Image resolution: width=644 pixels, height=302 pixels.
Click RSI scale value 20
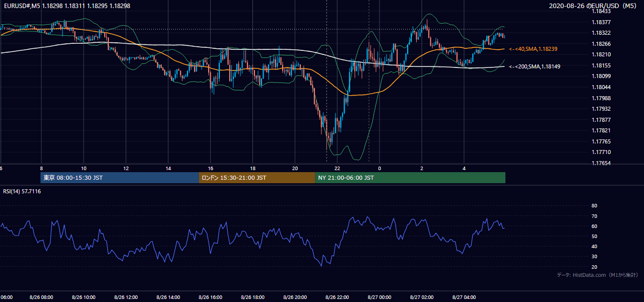click(594, 267)
